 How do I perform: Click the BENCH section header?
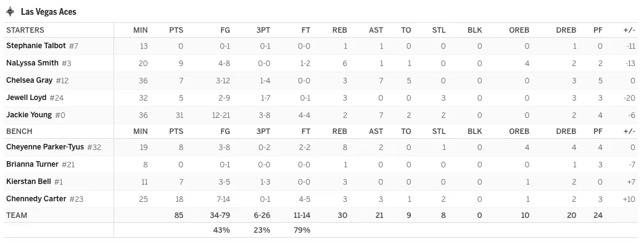click(19, 131)
